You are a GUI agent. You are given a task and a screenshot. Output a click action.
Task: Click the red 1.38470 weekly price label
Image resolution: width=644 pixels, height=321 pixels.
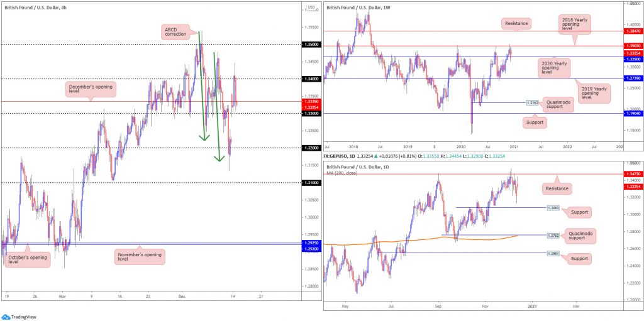coord(633,31)
